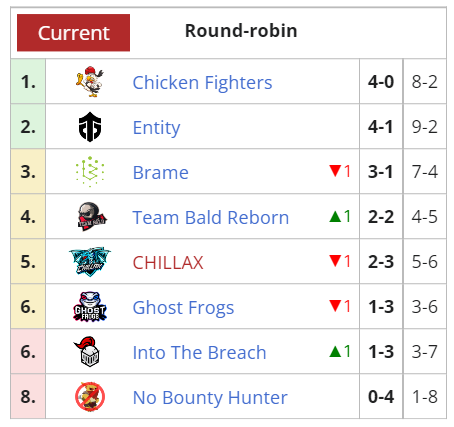Viewport: 454px width, 427px height.
Task: Click the Team Bald Reborn skull logo
Action: click(x=91, y=217)
